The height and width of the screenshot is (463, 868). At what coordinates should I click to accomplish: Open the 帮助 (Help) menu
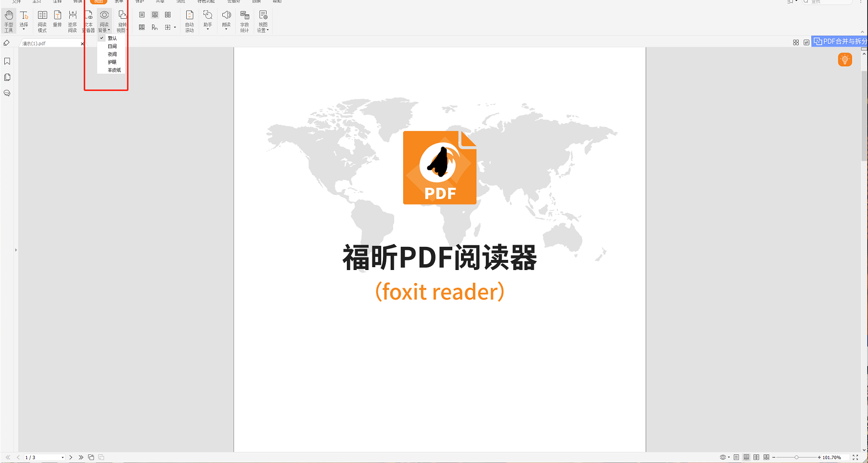[277, 1]
